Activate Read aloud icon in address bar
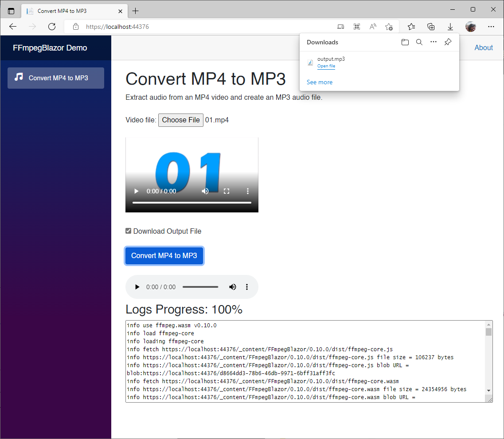Viewport: 504px width, 439px height. pos(373,27)
